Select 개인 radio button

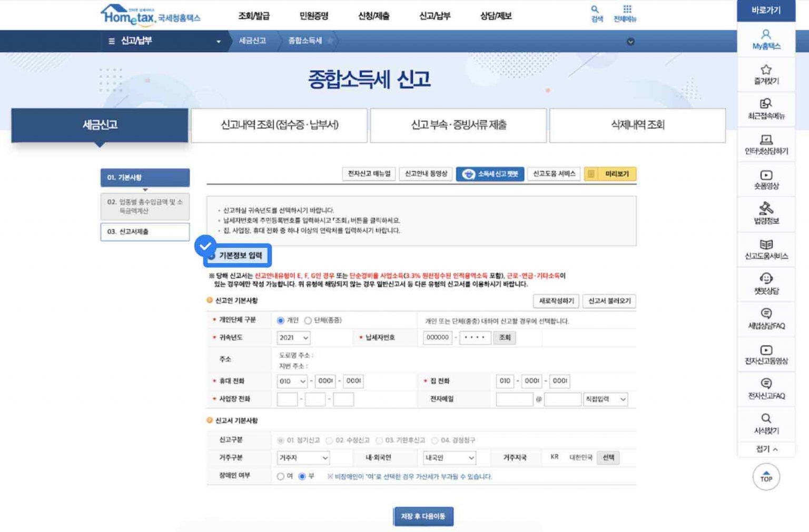pyautogui.click(x=281, y=320)
